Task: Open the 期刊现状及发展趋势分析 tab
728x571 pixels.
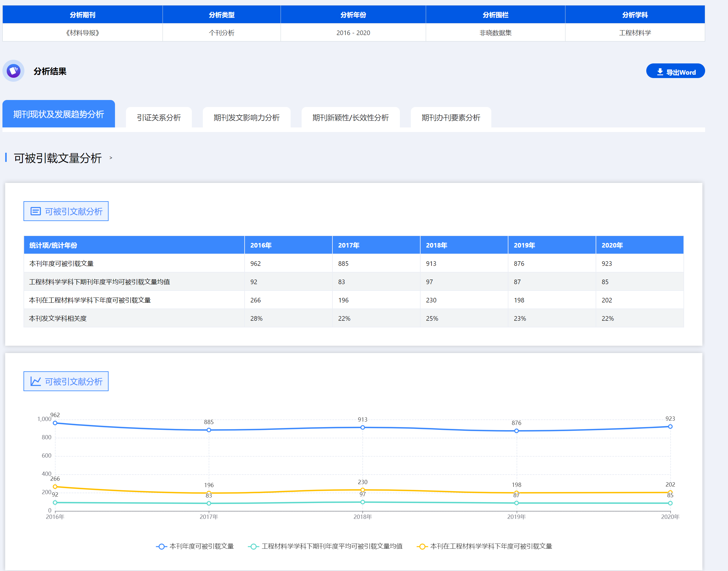Action: tap(59, 114)
